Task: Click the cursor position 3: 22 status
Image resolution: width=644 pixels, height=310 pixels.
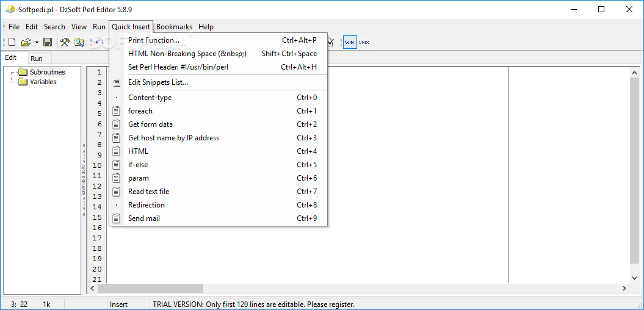Action: (x=20, y=305)
